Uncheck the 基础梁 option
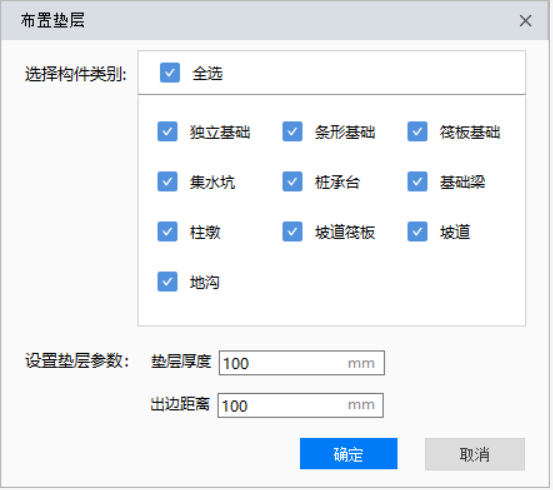553x490 pixels. 418,182
